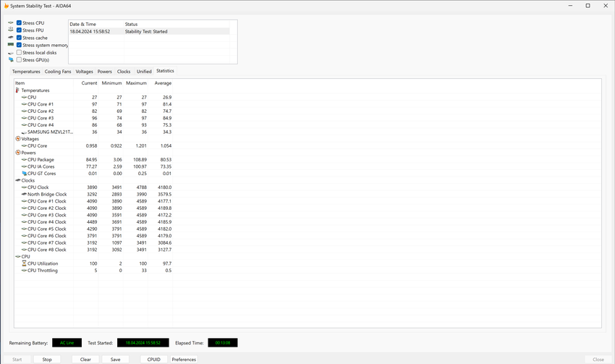Open the Unified tab

144,72
